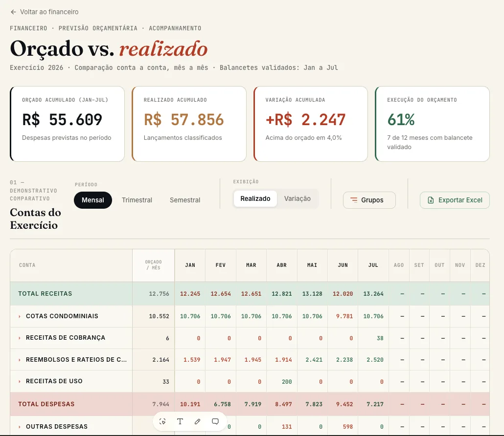The height and width of the screenshot is (436, 504).
Task: Expand REEMBOLSOS E RATEIOS row chevron
Action: 20,360
